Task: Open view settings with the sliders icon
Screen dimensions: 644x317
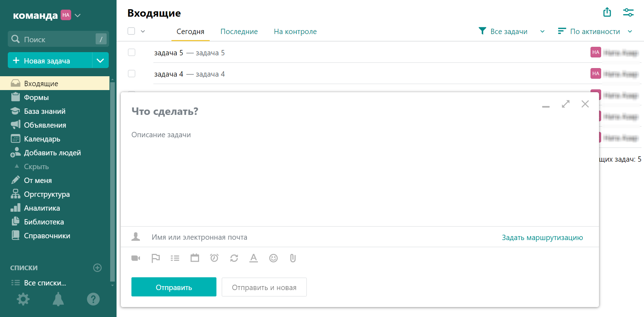Action: tap(628, 12)
